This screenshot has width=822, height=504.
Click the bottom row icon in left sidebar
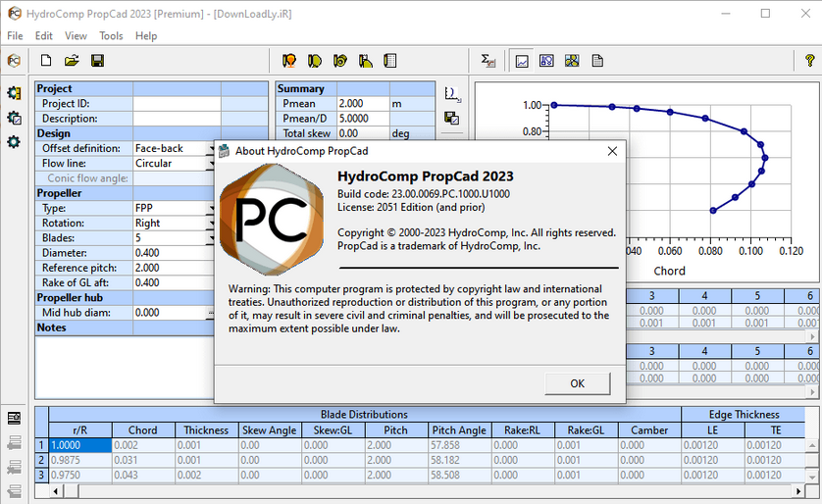[x=14, y=491]
